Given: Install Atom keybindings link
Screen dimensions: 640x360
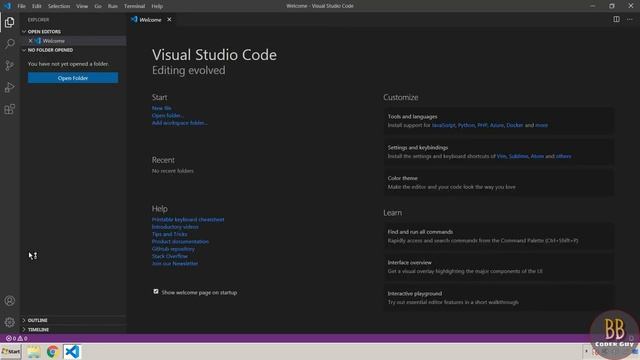Looking at the screenshot, I should [537, 156].
